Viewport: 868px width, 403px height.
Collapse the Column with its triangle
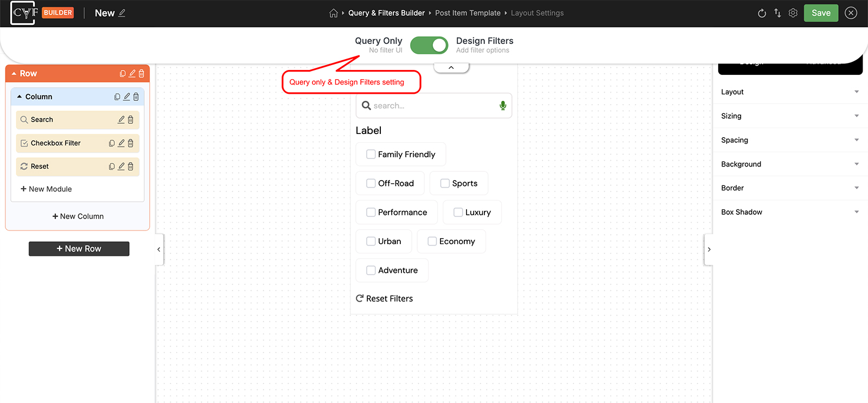tap(20, 97)
